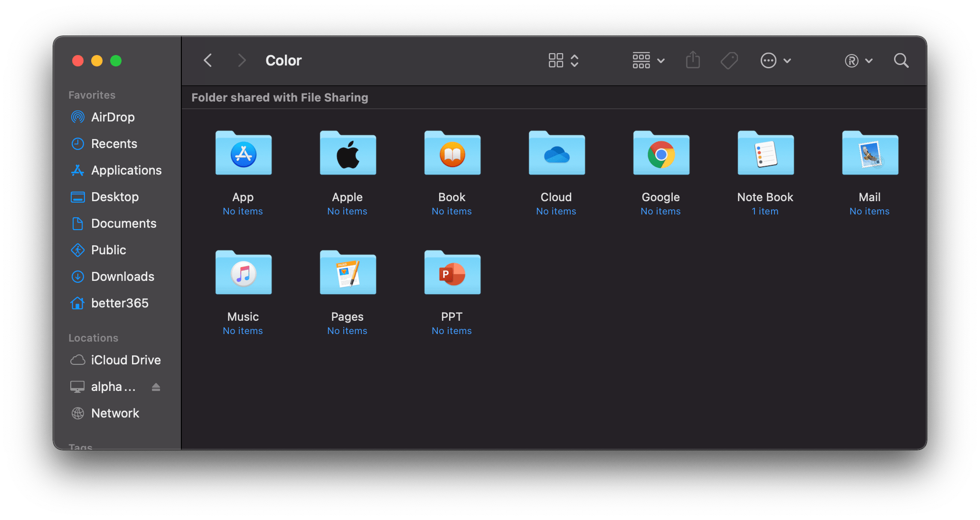Select the Mail folder icon
The width and height of the screenshot is (980, 520).
click(x=870, y=153)
